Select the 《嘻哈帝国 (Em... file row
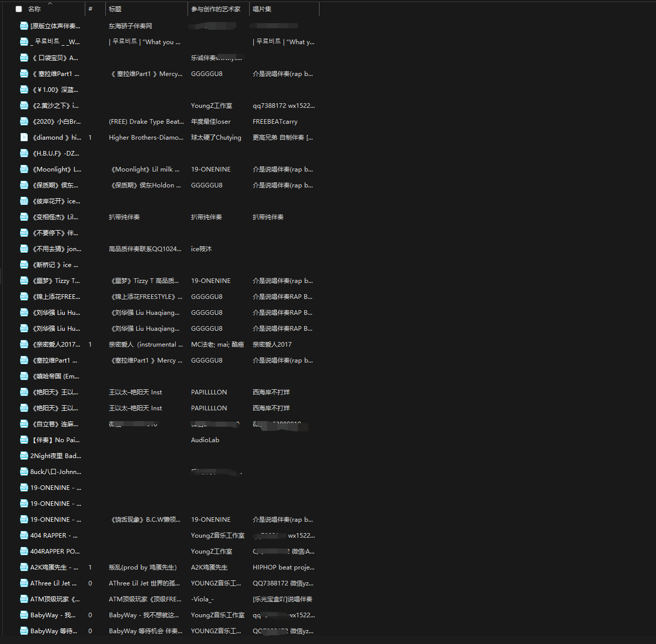The width and height of the screenshot is (656, 644). [55, 376]
